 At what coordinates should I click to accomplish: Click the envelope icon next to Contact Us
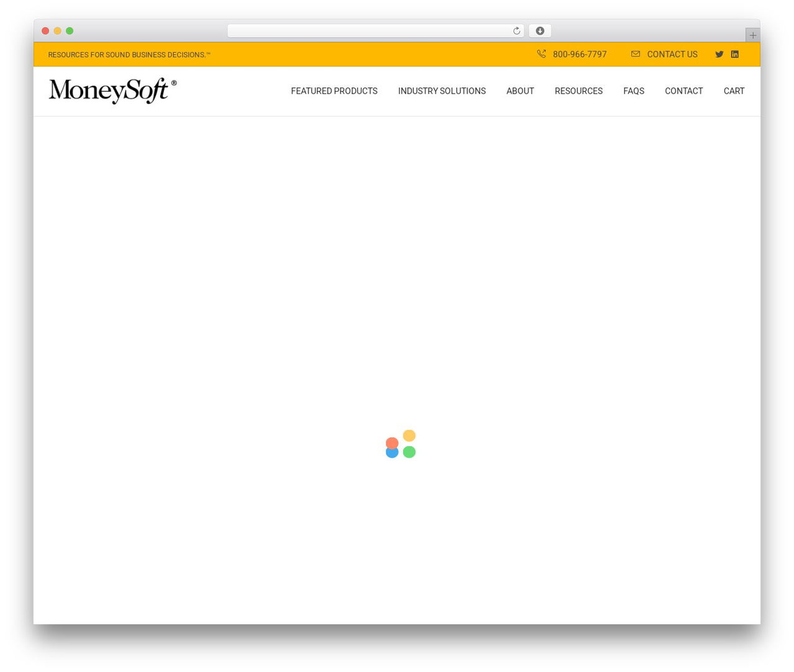click(635, 54)
